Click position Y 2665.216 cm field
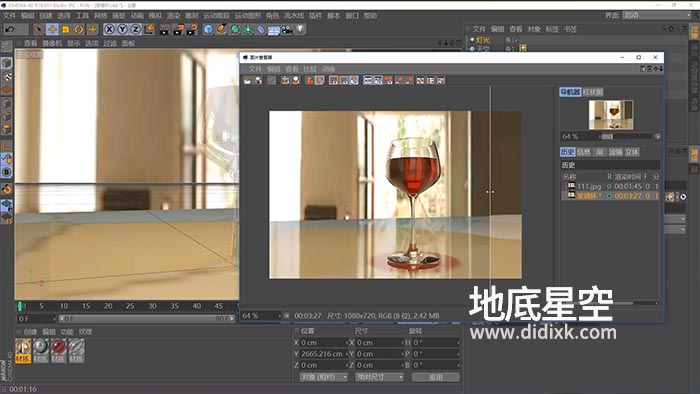The image size is (700, 394). [x=323, y=354]
